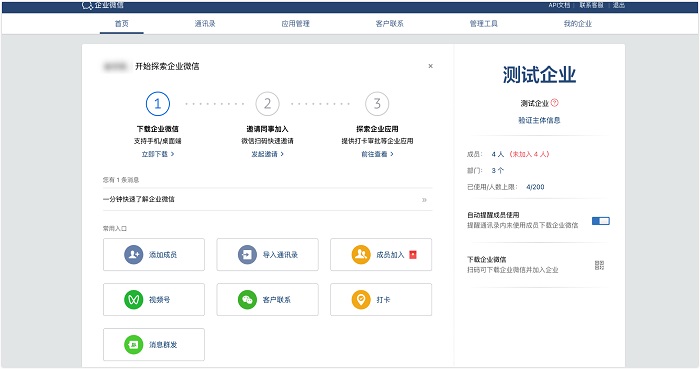The image size is (700, 369).
Task: Open the 添加成员 shortcut icon
Action: click(133, 255)
